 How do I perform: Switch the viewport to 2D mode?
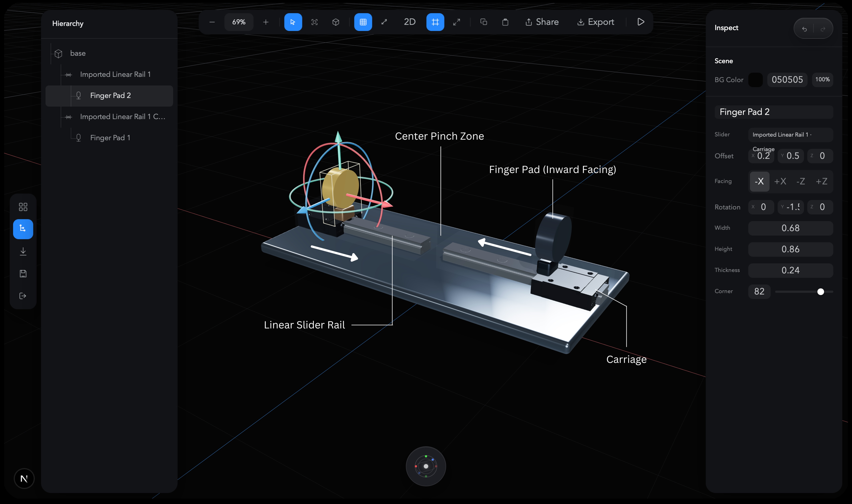[x=410, y=22]
